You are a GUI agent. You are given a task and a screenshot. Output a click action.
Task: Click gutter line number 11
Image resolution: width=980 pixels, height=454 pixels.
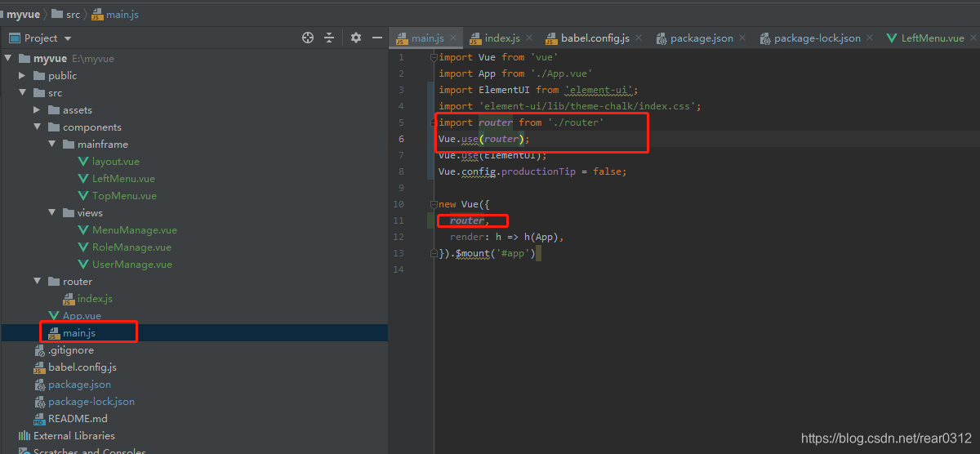[x=399, y=220]
